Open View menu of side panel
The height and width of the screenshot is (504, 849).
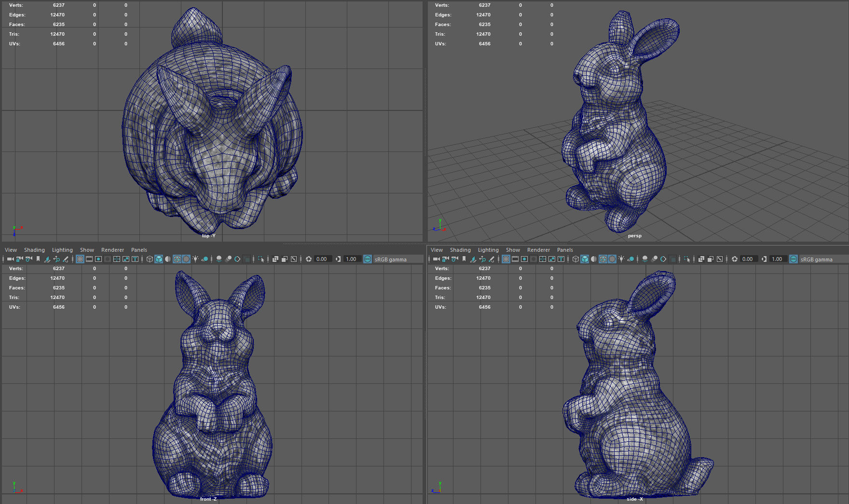[x=437, y=250]
